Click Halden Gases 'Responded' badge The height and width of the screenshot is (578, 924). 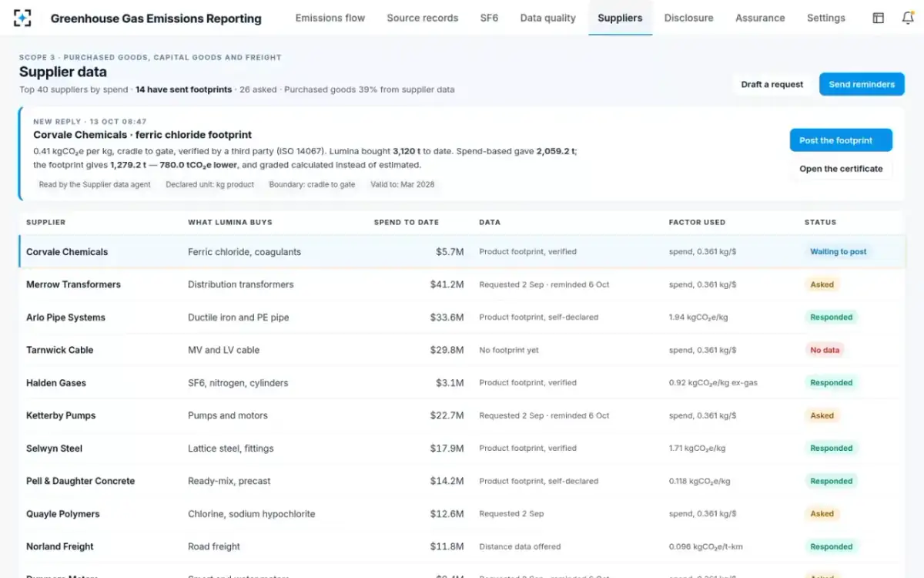(832, 383)
